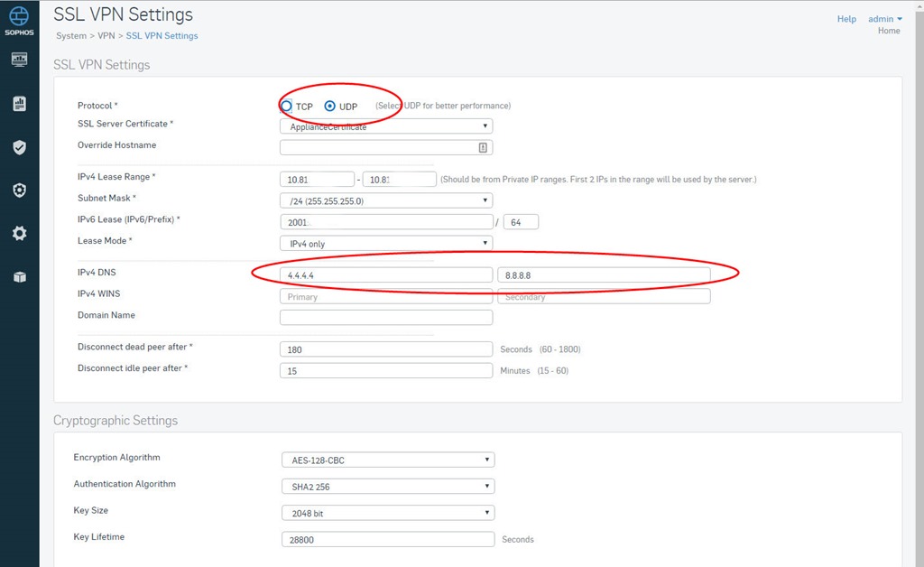
Task: Open the shield protection sidebar icon
Action: (20, 147)
